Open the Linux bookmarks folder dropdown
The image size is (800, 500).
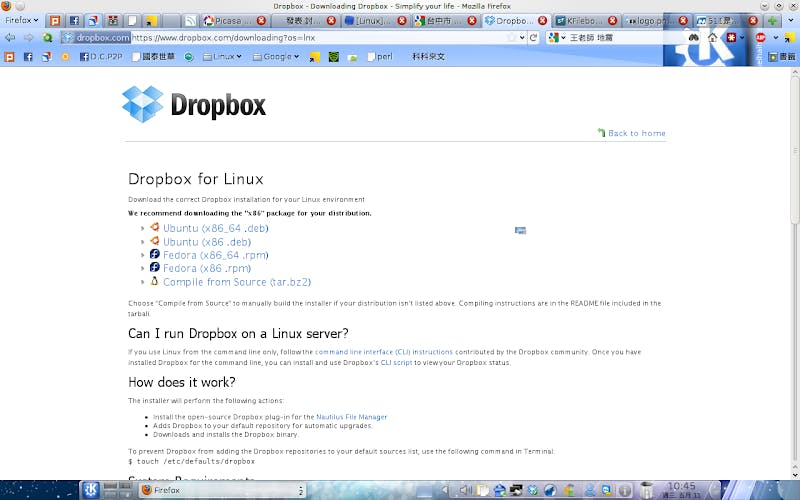222,57
